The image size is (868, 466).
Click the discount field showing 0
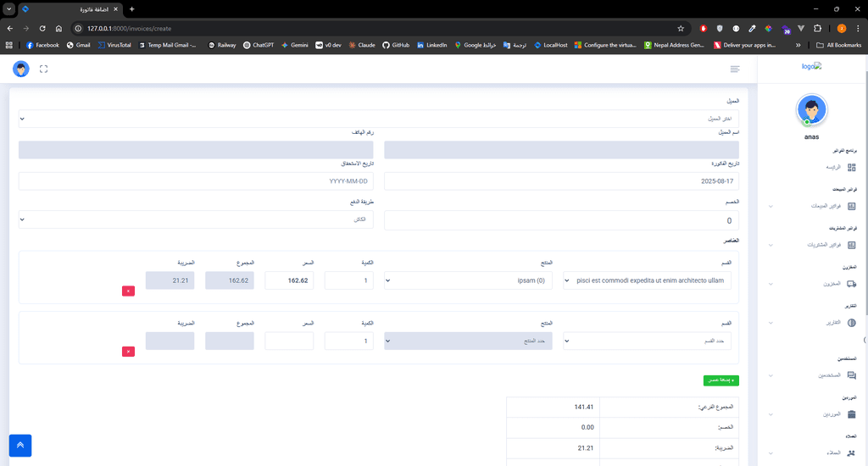tap(561, 220)
